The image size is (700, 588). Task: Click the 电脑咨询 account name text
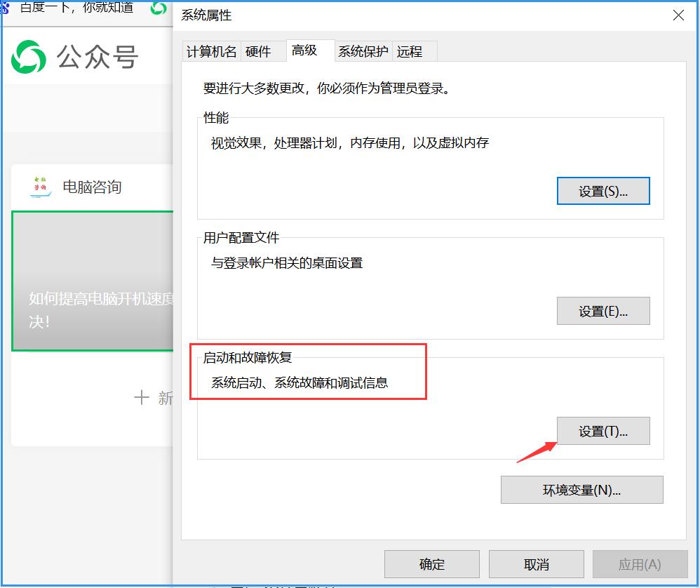coord(93,185)
